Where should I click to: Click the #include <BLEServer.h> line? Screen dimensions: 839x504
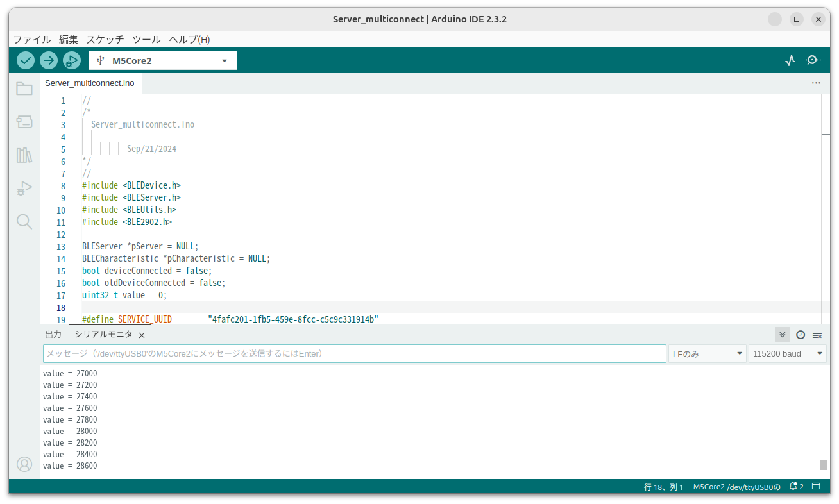point(131,197)
